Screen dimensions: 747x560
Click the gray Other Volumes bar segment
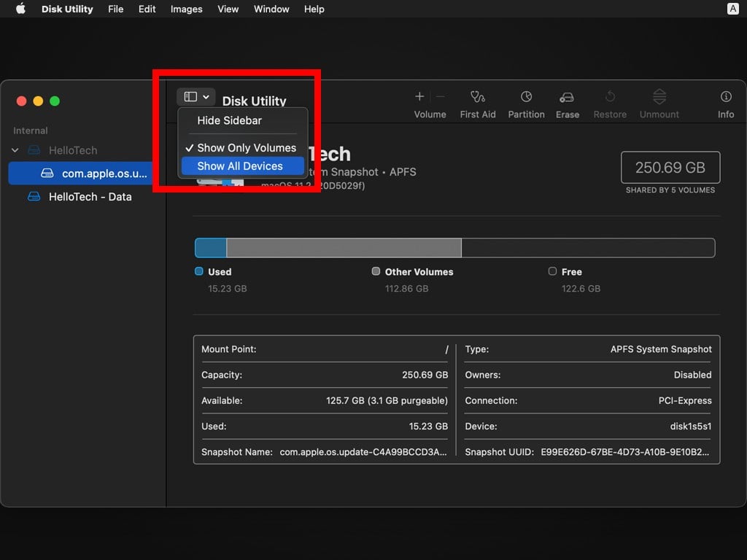(x=344, y=248)
